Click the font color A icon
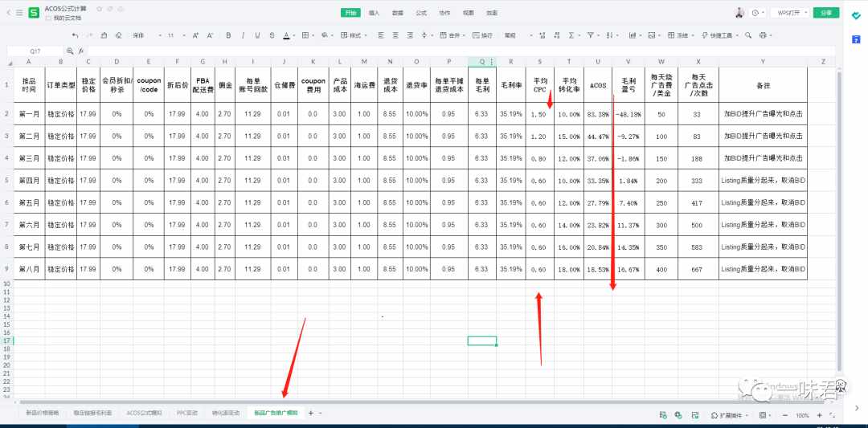 285,35
